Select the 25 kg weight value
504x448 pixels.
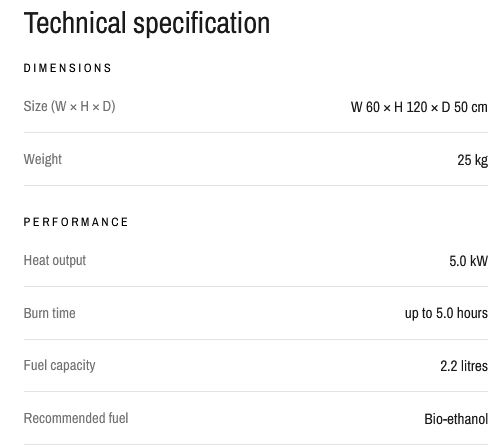coord(473,160)
